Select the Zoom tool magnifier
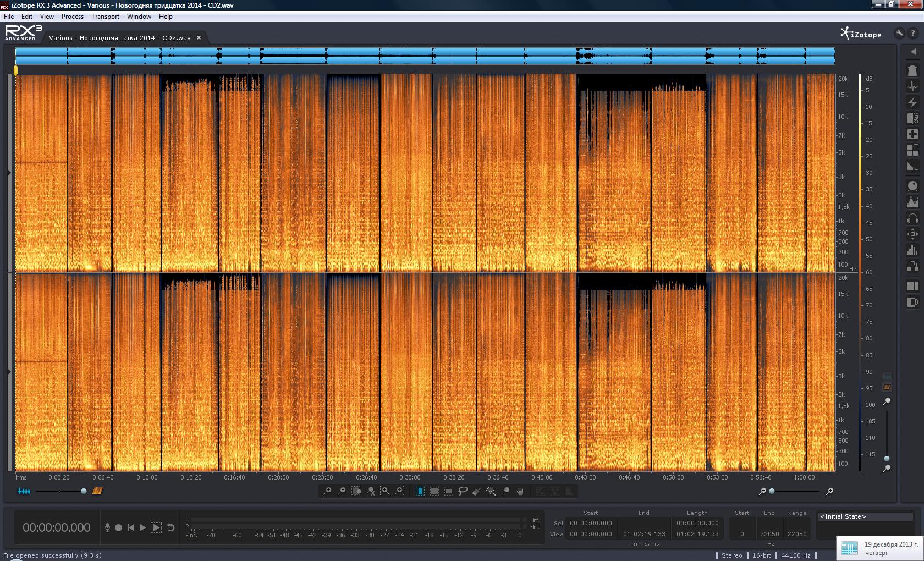The height and width of the screenshot is (561, 924). [x=505, y=491]
